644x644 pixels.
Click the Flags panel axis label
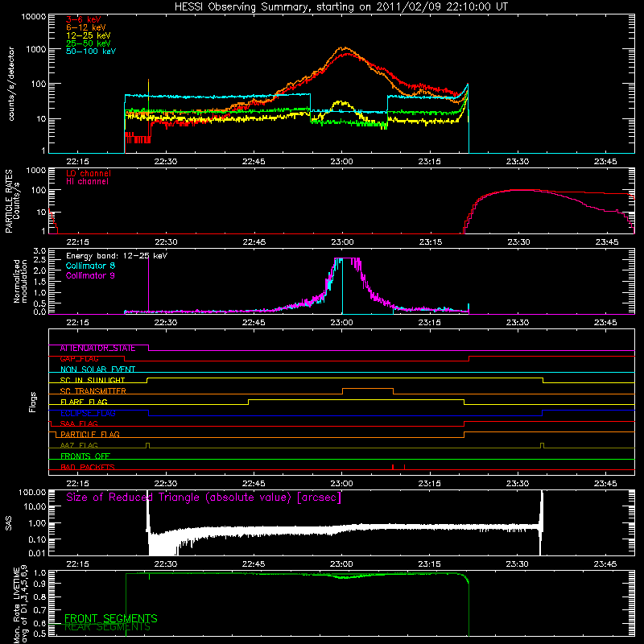[33, 402]
